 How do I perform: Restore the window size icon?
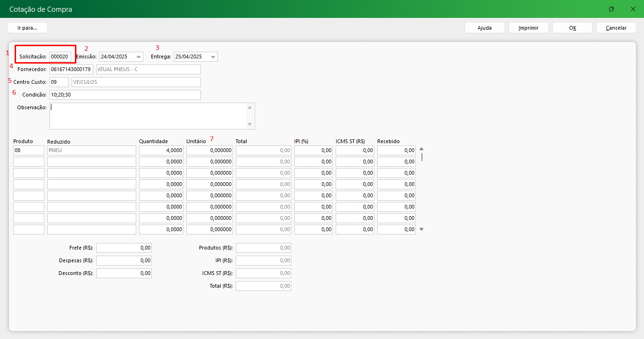click(x=611, y=9)
